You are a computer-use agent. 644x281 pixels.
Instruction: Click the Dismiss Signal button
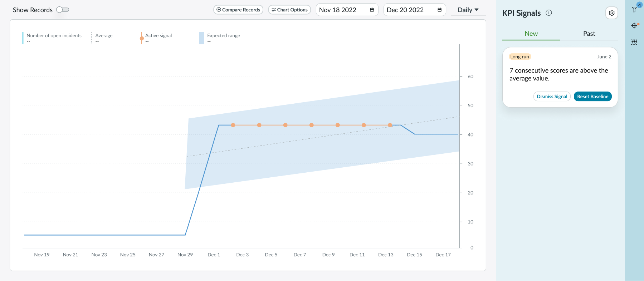click(x=552, y=97)
